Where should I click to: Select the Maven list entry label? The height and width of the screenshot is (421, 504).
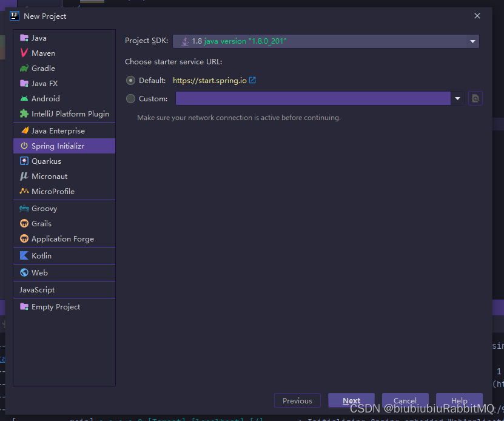tap(44, 53)
